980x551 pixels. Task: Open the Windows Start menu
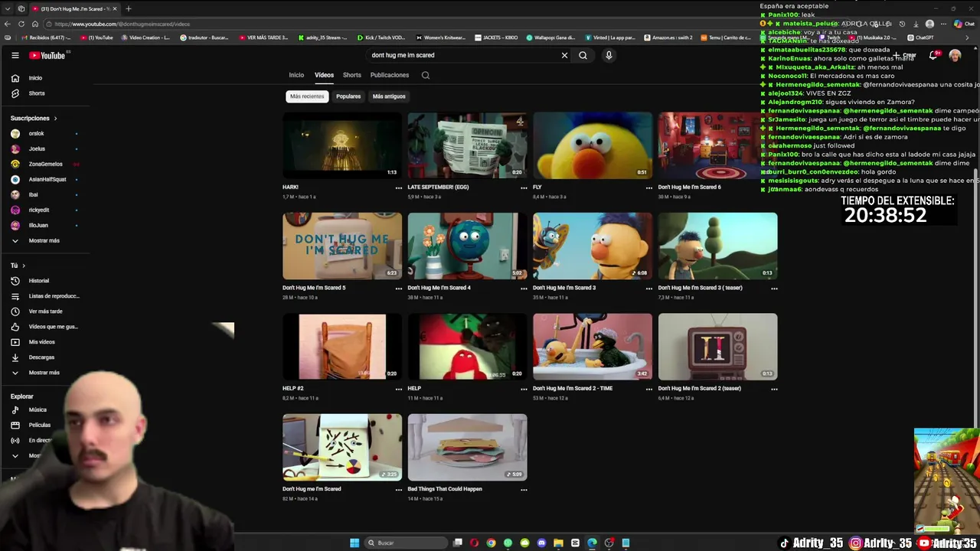coord(354,543)
